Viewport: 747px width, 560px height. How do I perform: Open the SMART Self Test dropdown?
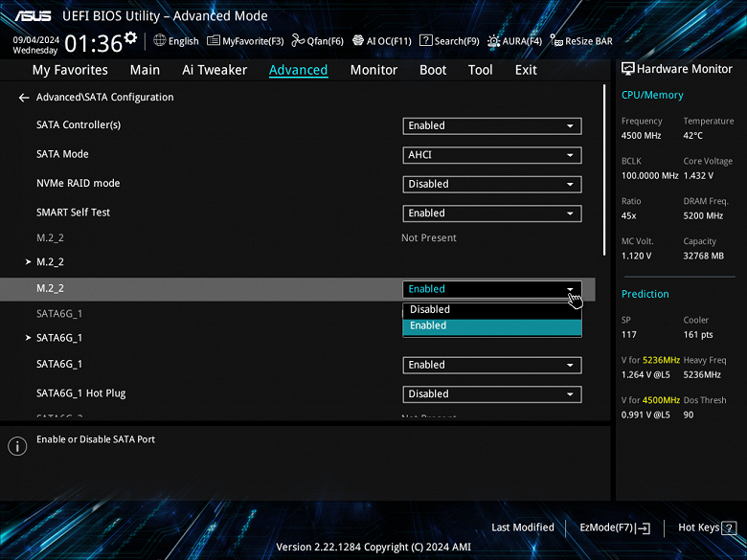[x=492, y=213]
